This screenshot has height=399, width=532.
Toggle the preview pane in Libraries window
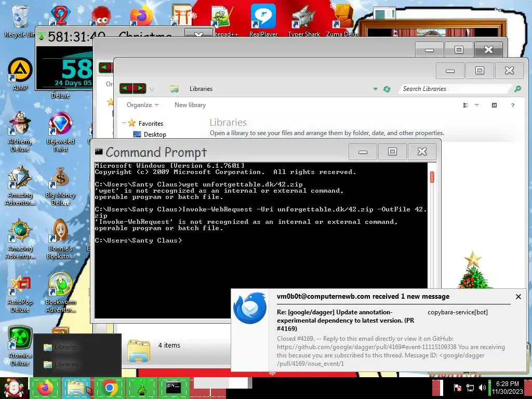pyautogui.click(x=495, y=105)
